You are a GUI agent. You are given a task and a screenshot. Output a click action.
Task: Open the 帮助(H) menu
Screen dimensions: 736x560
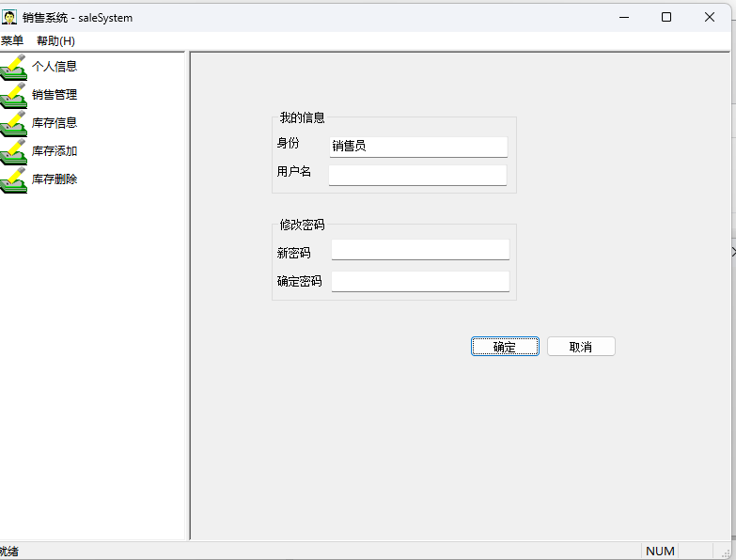click(55, 40)
